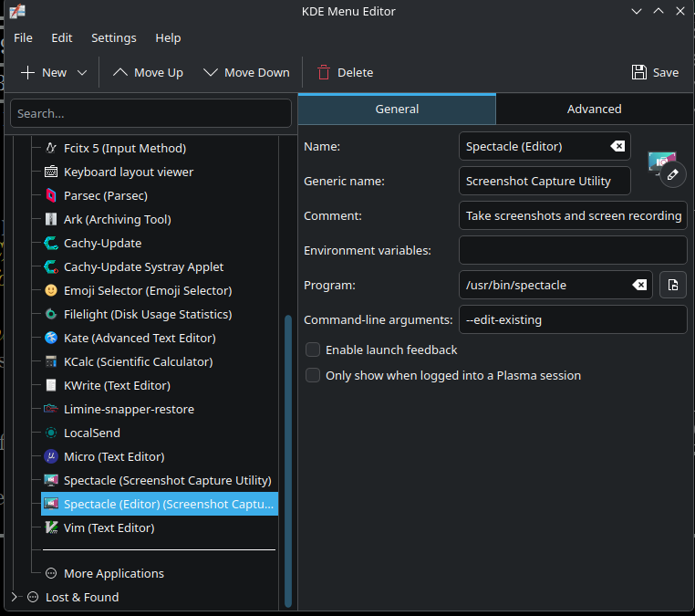
Task: Click into the Command-line arguments field
Action: pos(573,319)
